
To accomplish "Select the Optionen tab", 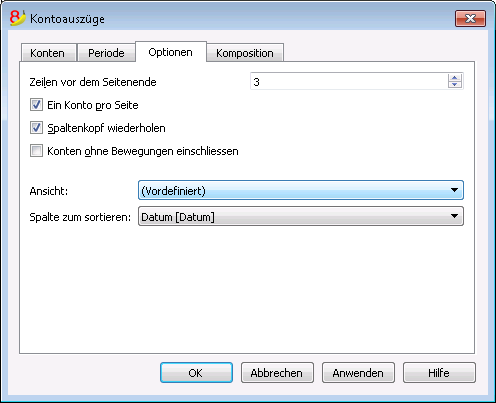I will coord(171,52).
